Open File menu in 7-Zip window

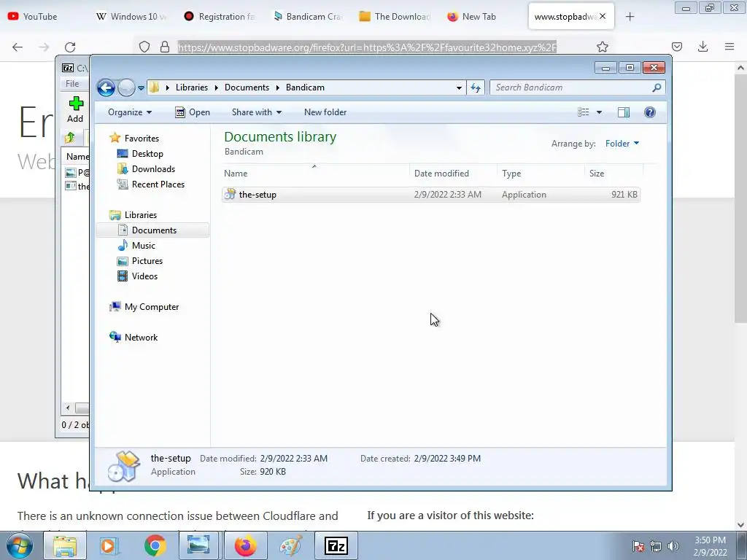pyautogui.click(x=72, y=84)
